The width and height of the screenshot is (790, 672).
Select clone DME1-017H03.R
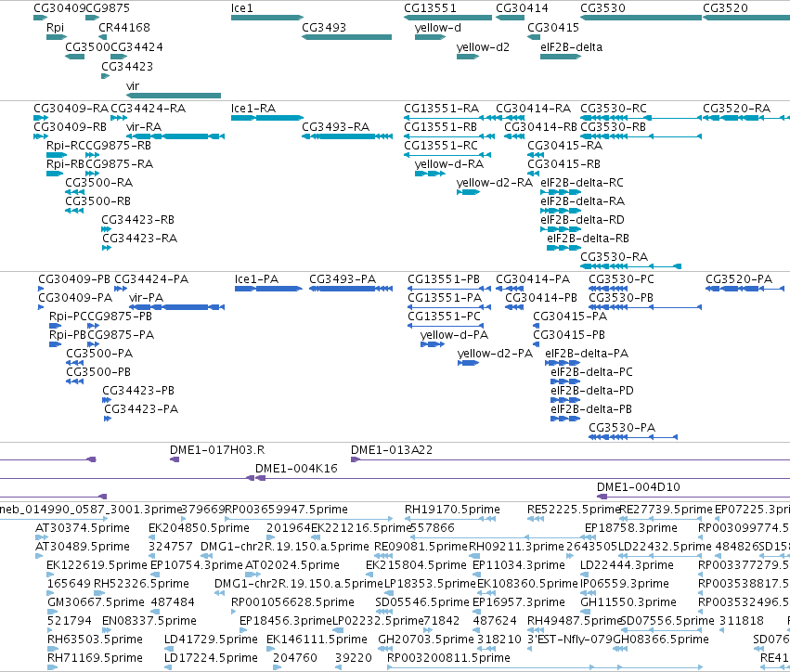(175, 459)
